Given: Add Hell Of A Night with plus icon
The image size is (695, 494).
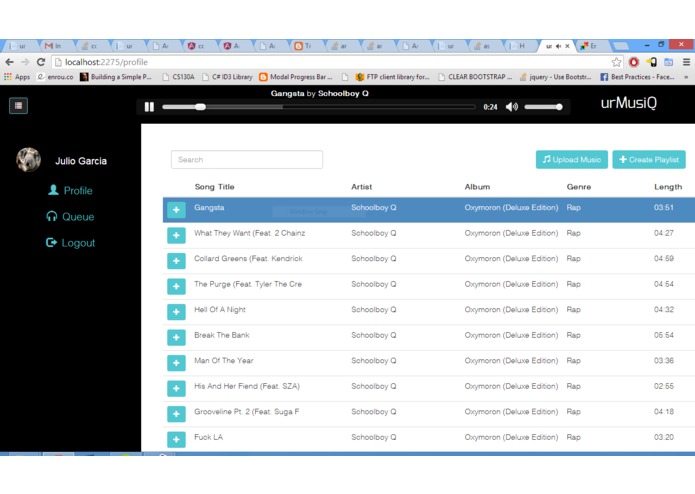Looking at the screenshot, I should coord(176,312).
